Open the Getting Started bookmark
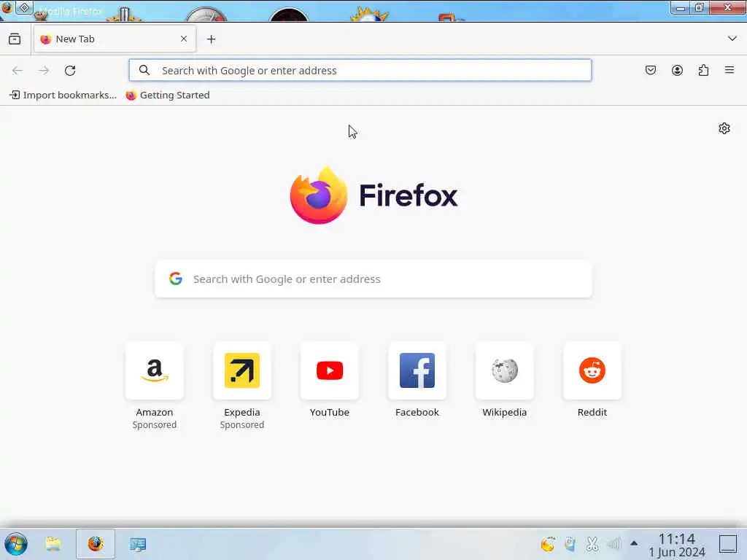 click(x=168, y=96)
